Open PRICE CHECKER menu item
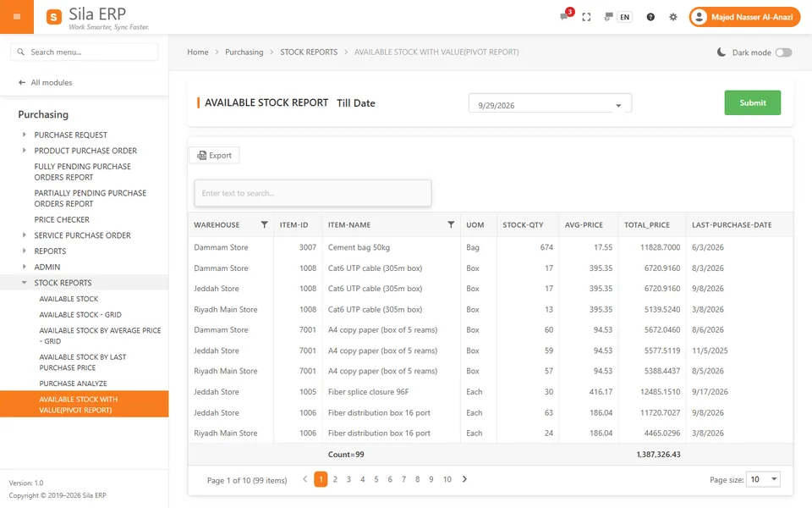The height and width of the screenshot is (508, 812). 62,220
